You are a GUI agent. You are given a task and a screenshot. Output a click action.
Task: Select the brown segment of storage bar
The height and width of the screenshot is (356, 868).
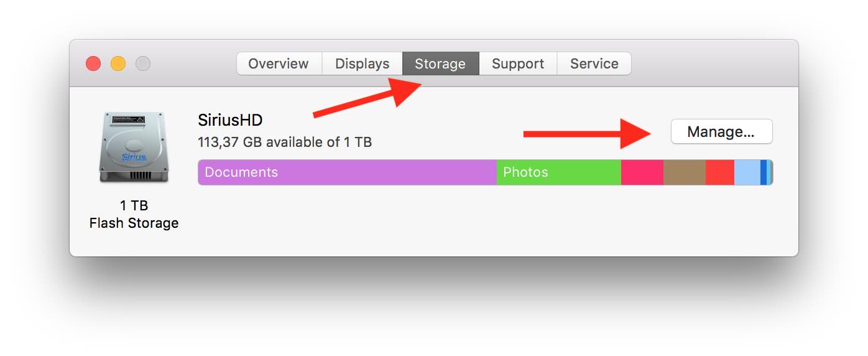(x=684, y=172)
